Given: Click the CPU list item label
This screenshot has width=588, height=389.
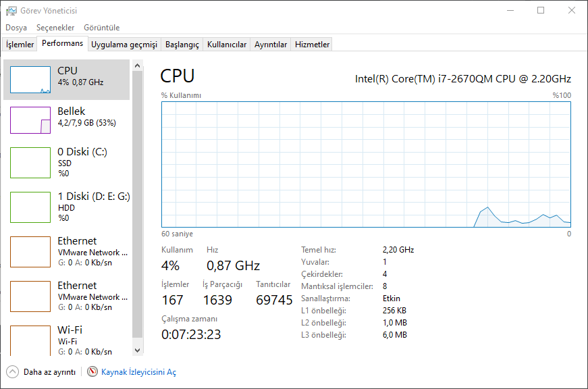Looking at the screenshot, I should [67, 70].
